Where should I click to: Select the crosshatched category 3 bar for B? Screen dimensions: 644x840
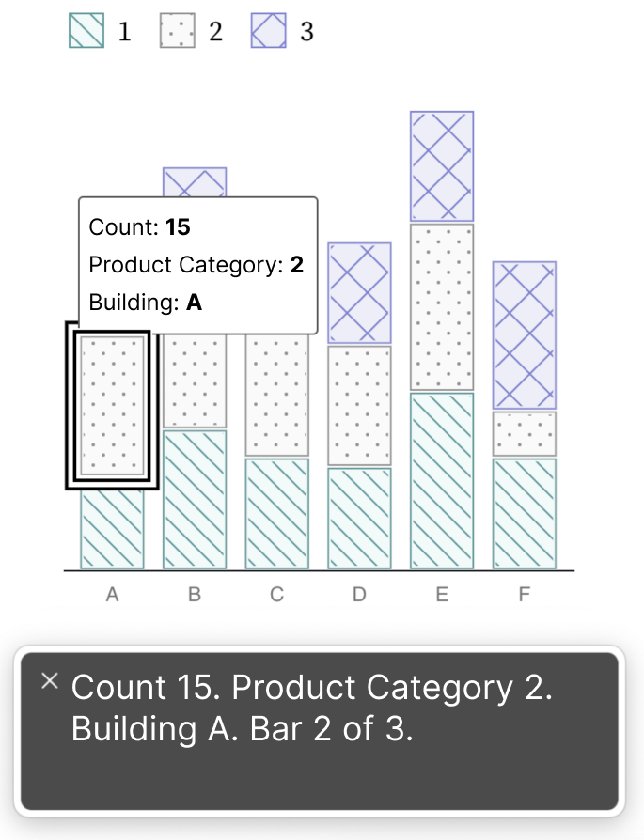[x=195, y=182]
